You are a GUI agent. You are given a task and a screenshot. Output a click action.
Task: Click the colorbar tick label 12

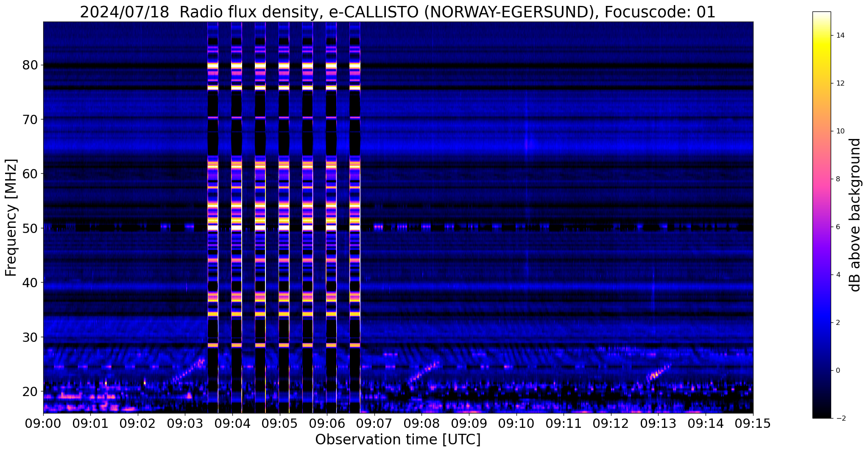[841, 83]
